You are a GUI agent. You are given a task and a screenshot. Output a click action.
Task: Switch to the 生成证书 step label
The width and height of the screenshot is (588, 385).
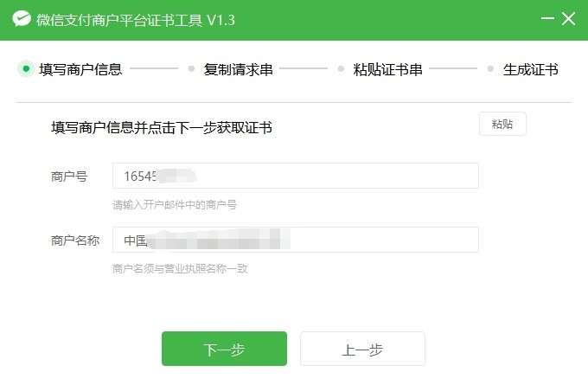pos(530,69)
